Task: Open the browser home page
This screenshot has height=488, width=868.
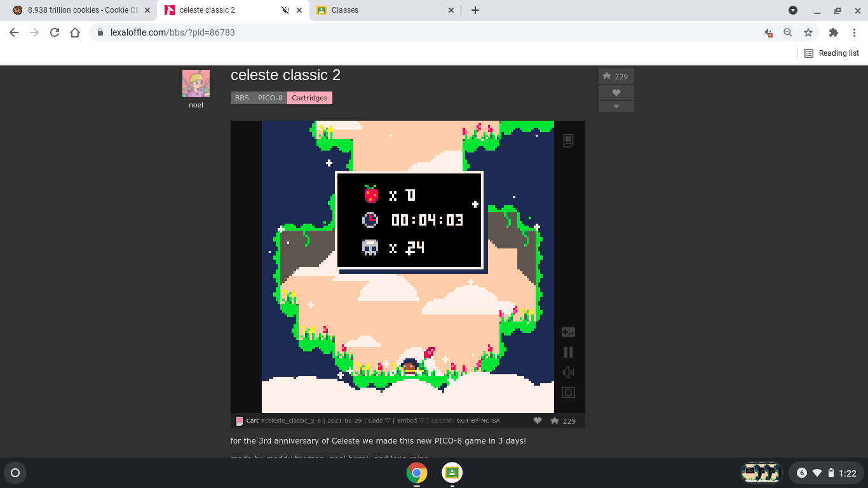Action: (x=75, y=32)
